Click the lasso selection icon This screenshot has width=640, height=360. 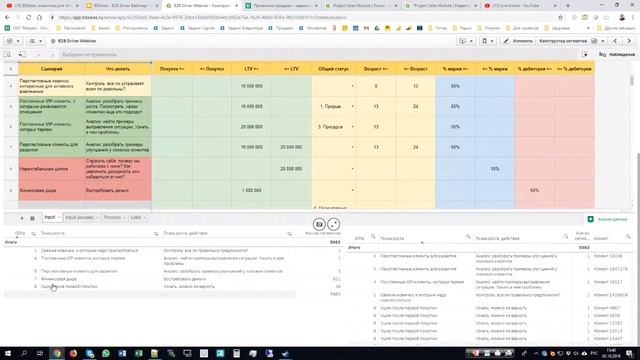click(x=22, y=54)
